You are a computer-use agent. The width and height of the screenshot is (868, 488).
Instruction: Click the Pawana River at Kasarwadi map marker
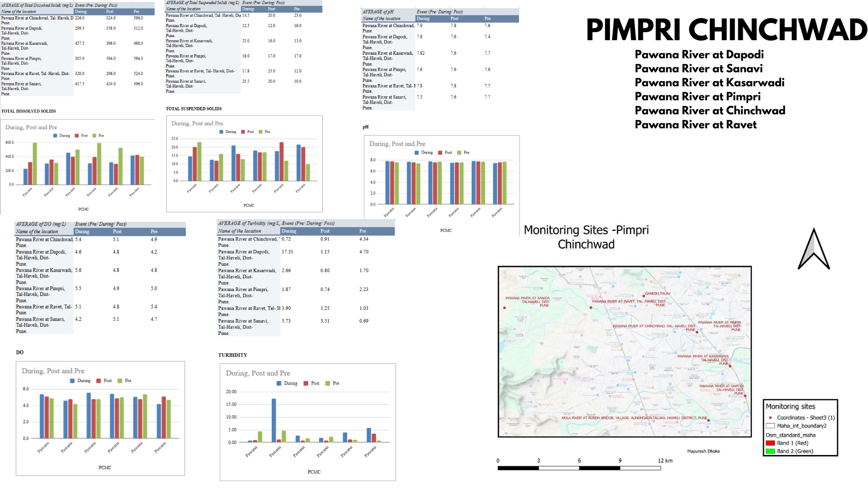730,366
